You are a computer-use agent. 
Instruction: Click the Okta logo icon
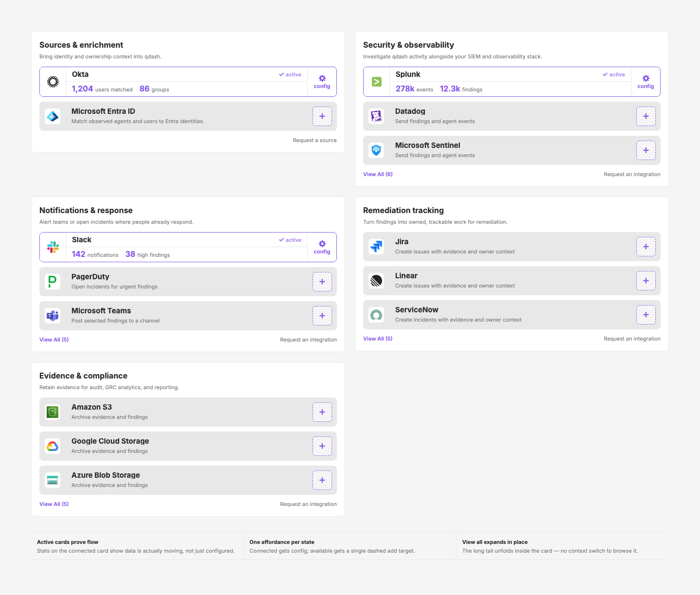pyautogui.click(x=53, y=82)
